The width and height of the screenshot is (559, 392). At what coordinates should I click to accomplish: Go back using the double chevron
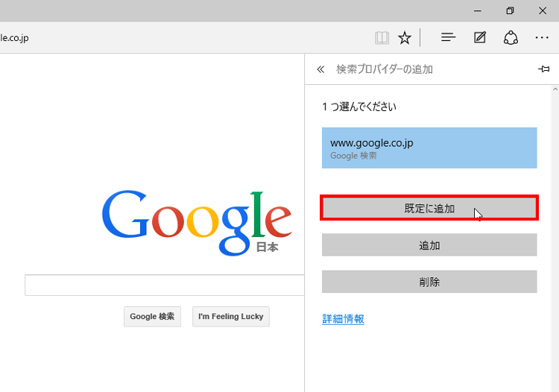(320, 69)
